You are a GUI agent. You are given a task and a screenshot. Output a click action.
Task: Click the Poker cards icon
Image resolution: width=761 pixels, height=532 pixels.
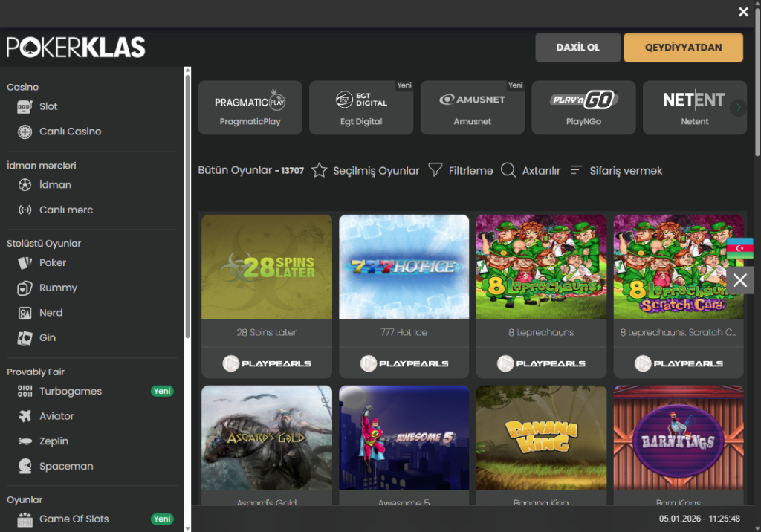pos(25,263)
